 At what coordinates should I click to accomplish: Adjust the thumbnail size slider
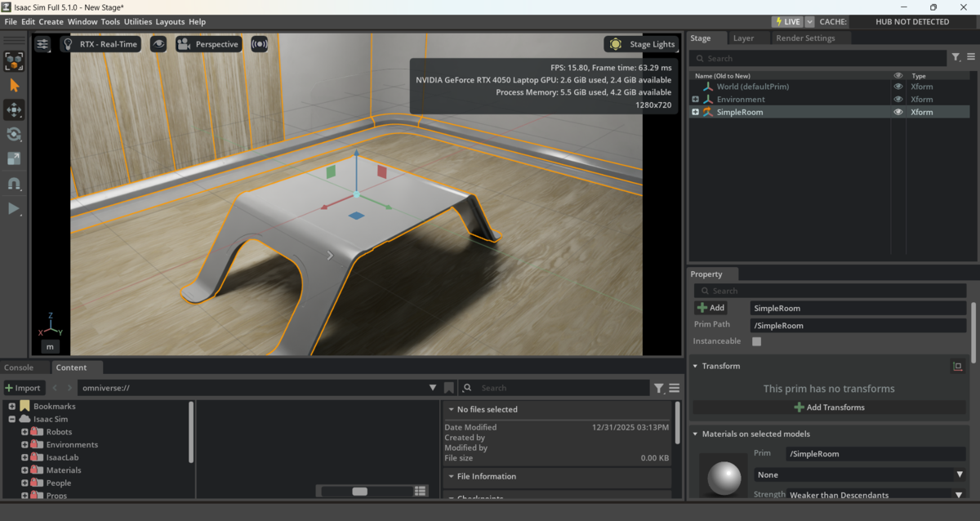[x=359, y=491]
